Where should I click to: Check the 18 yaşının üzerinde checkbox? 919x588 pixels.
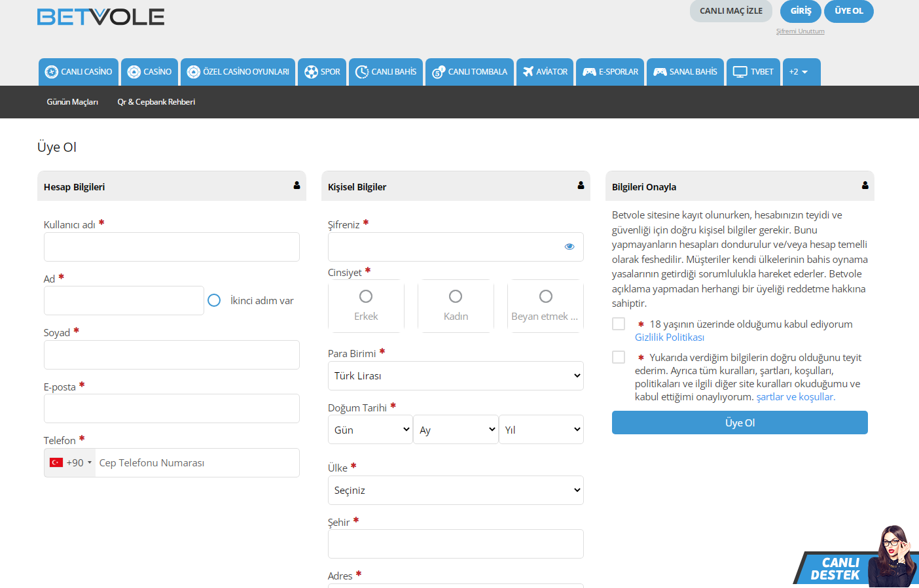619,324
